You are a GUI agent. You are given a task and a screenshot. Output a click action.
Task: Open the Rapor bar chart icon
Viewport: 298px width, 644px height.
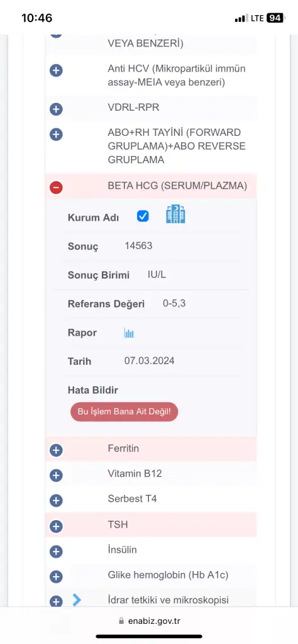click(129, 333)
